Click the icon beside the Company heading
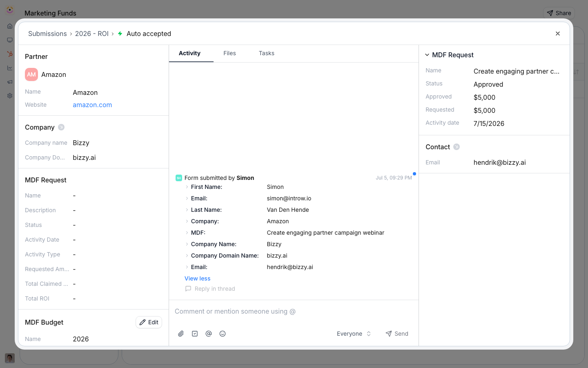This screenshot has width=588, height=368. (x=61, y=127)
